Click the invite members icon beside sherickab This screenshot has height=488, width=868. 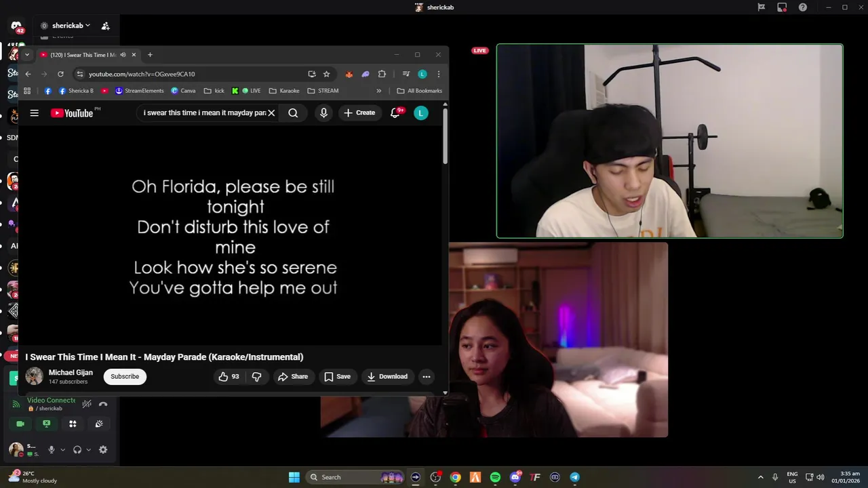[105, 26]
